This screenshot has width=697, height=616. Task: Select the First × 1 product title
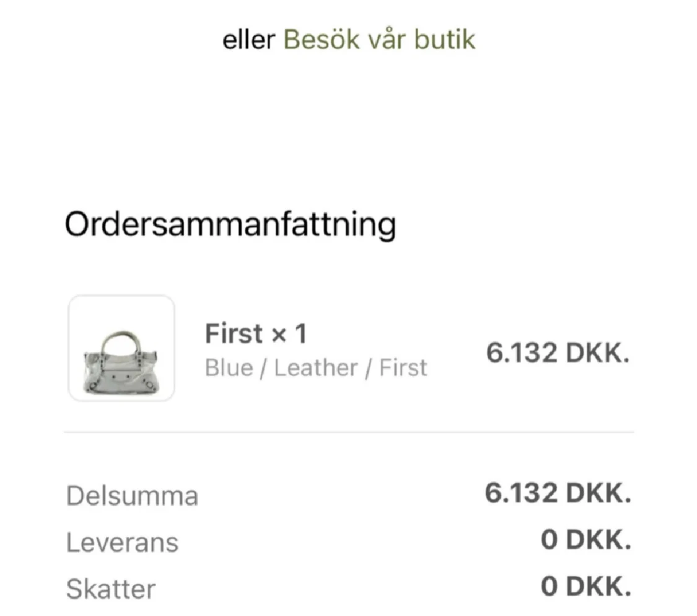pos(255,335)
